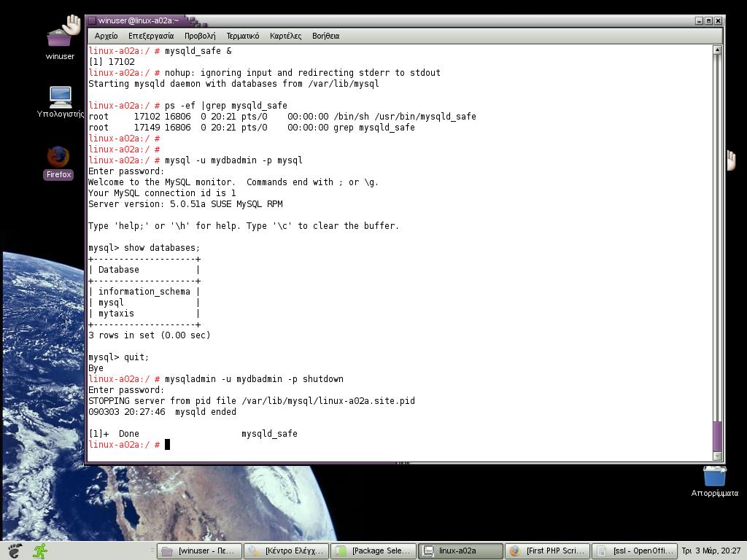The height and width of the screenshot is (560, 747).
Task: Switch to the ssl - OpenOffice taskbar window
Action: (x=635, y=551)
